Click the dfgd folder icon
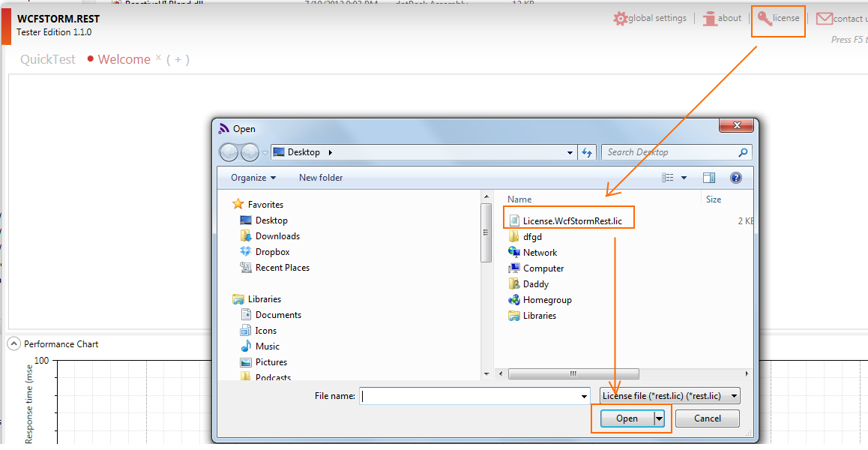Screen dimensions: 868x450 click(513, 237)
